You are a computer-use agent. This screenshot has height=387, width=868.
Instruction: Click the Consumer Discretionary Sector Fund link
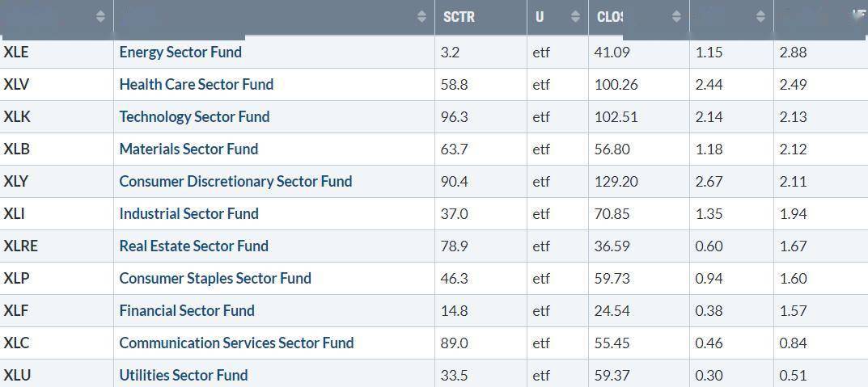coord(235,181)
